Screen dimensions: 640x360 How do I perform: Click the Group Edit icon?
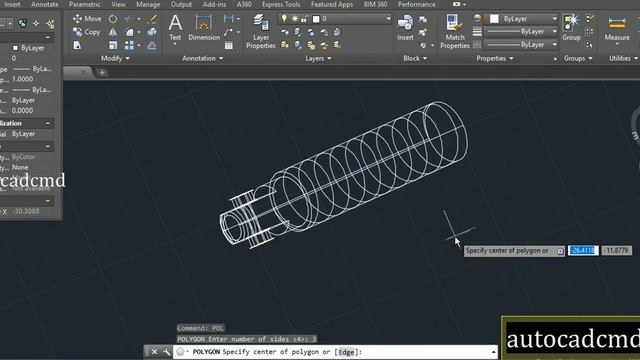point(589,32)
